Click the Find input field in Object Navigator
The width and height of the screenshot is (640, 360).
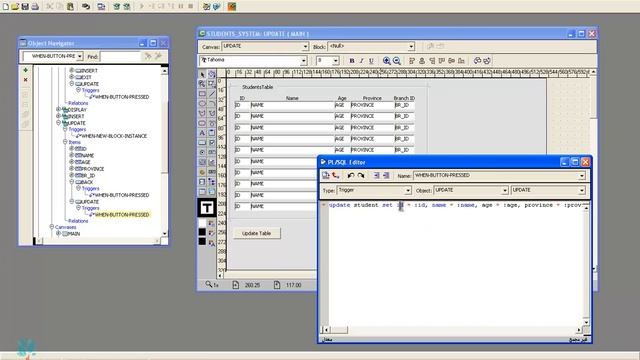coord(120,56)
